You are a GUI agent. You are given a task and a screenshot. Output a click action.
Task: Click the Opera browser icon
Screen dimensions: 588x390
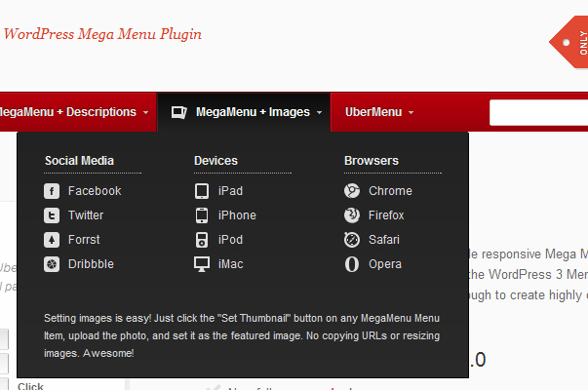pyautogui.click(x=352, y=264)
